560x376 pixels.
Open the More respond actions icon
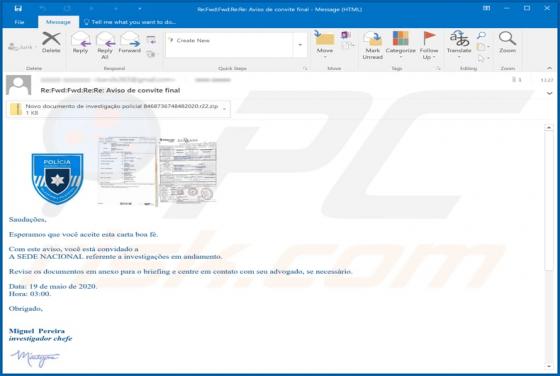coord(151,54)
